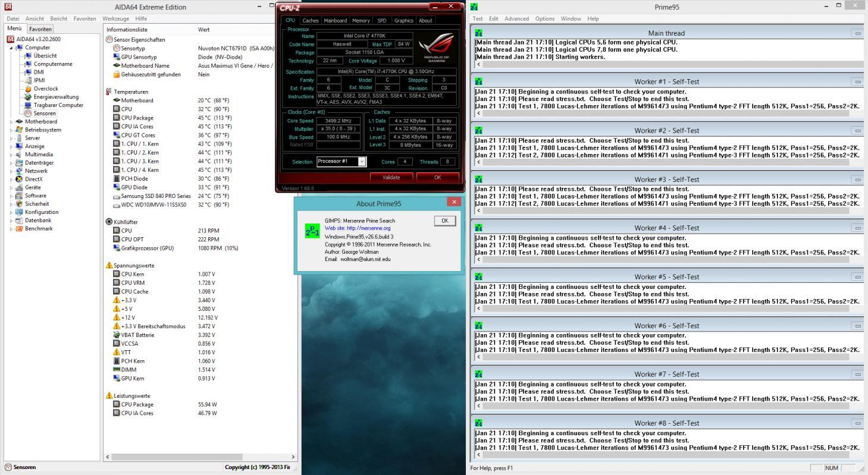Expand the Konfiguration tree node
This screenshot has width=868, height=475.
[x=11, y=212]
